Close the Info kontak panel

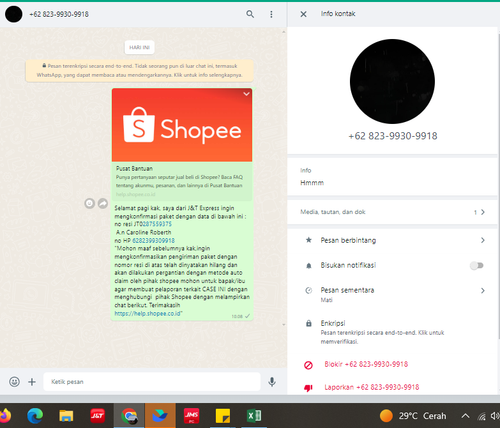303,14
